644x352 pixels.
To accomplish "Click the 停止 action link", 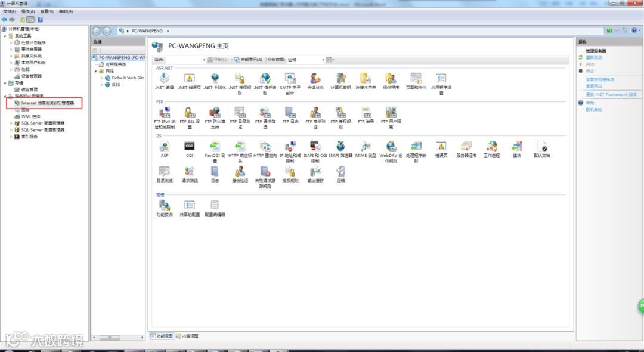I will pyautogui.click(x=590, y=71).
